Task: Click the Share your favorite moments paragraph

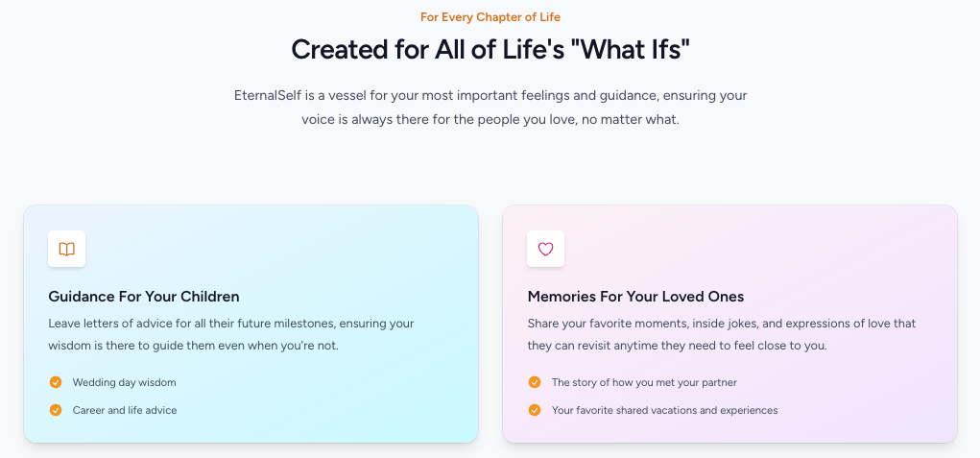Action: (x=722, y=334)
